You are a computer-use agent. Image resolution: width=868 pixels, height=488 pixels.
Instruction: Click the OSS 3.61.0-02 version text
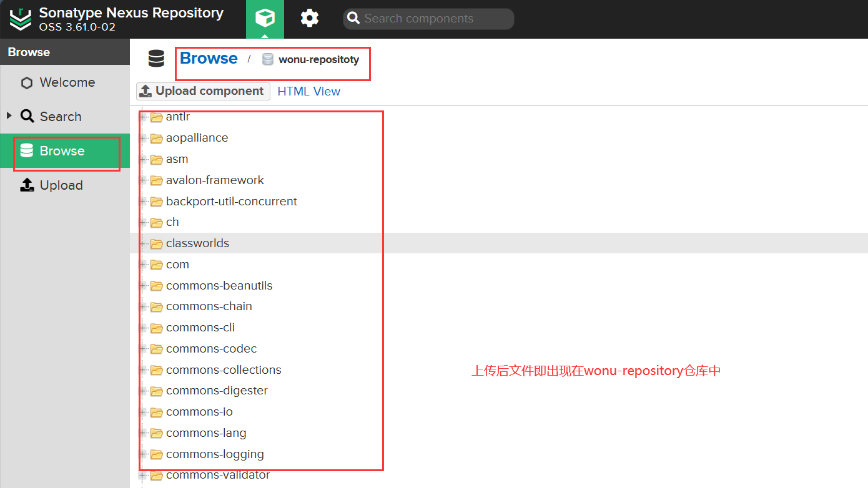click(77, 27)
